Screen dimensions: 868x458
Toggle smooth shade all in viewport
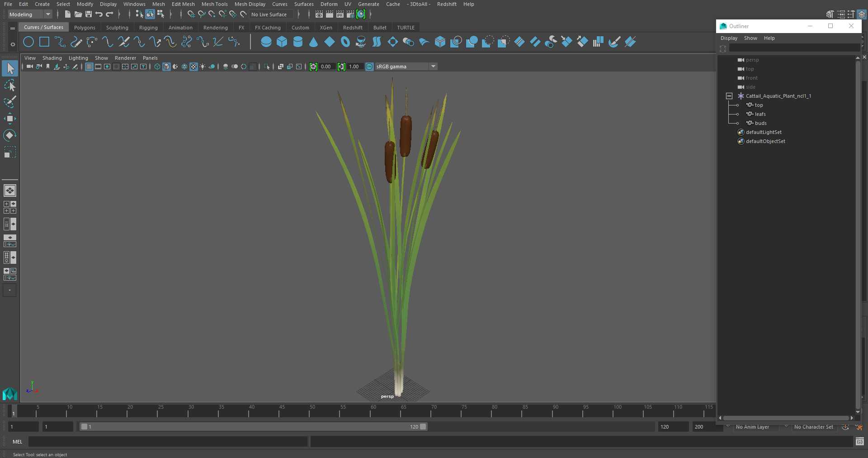point(166,67)
